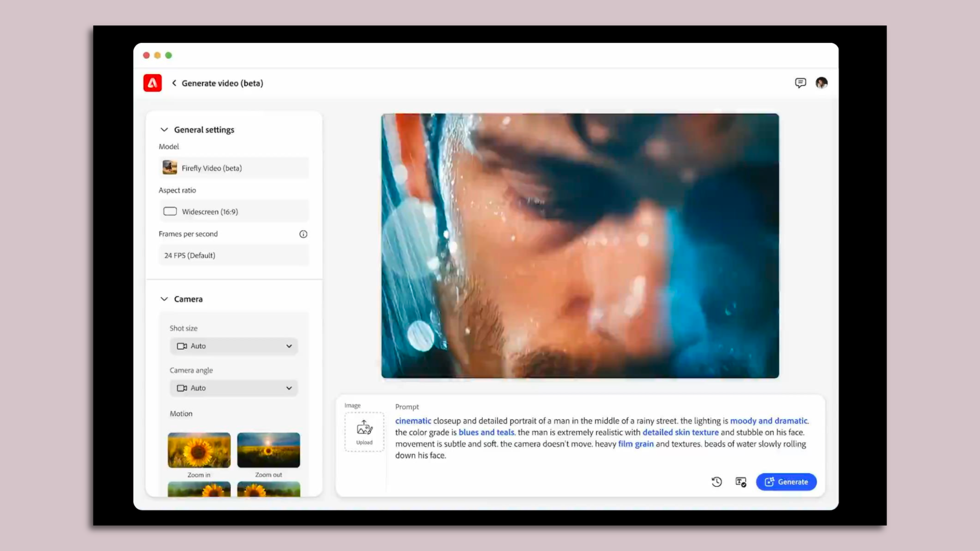Select the Zoom out motion option
The width and height of the screenshot is (980, 551).
268,450
